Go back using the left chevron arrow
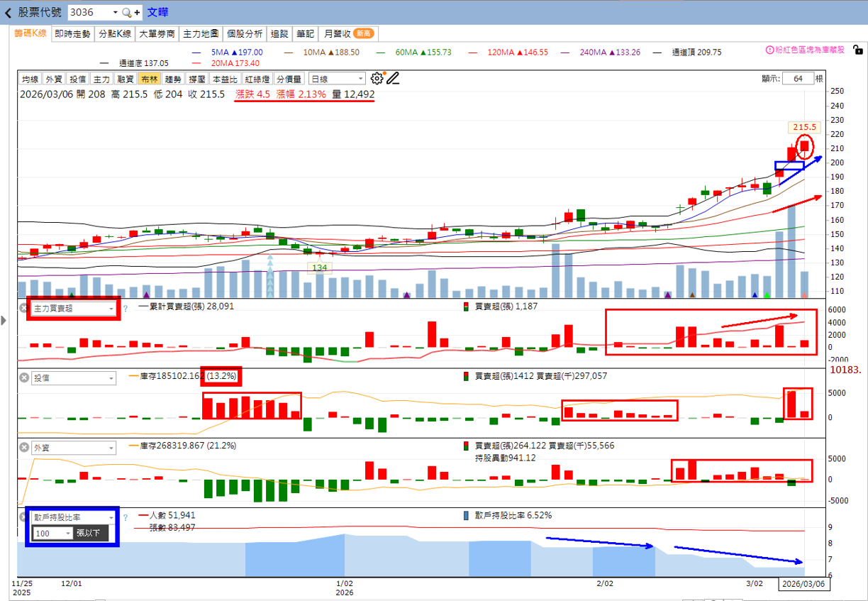This screenshot has width=868, height=601. 9,13
